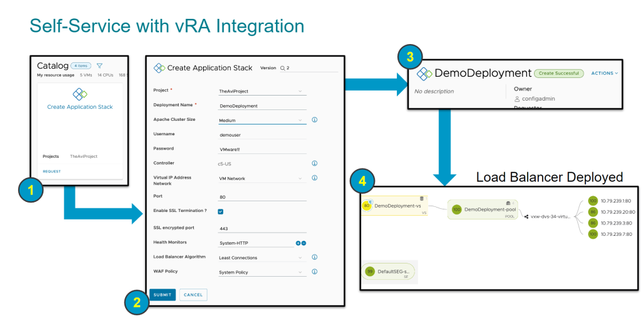Open the Version field showing 2

(x=309, y=68)
